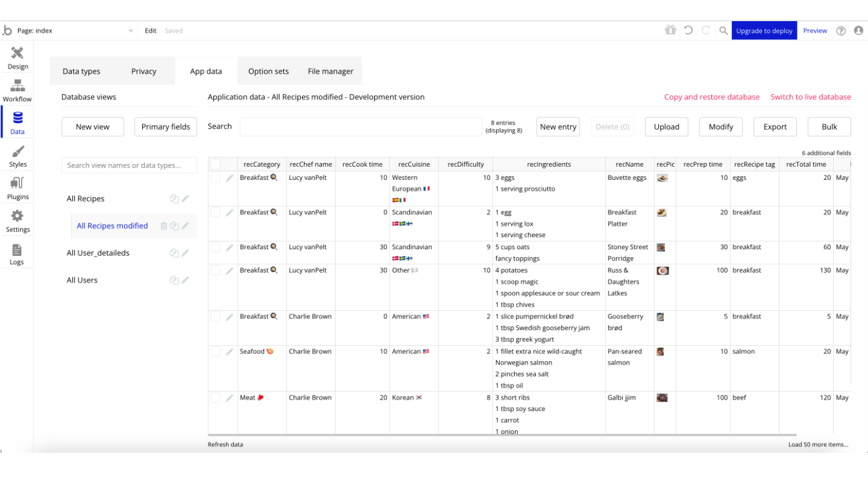Check the Pan-seared salmon row checkbox
Viewport: 868px width, 477px height.
[x=215, y=352]
